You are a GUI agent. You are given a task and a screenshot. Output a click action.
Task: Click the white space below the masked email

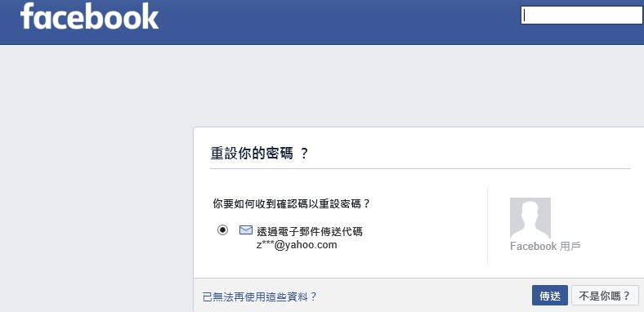(329, 264)
